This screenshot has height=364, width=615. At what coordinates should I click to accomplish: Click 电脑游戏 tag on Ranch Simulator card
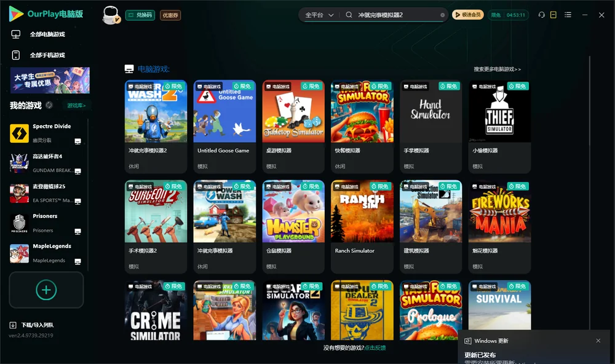[x=347, y=187]
